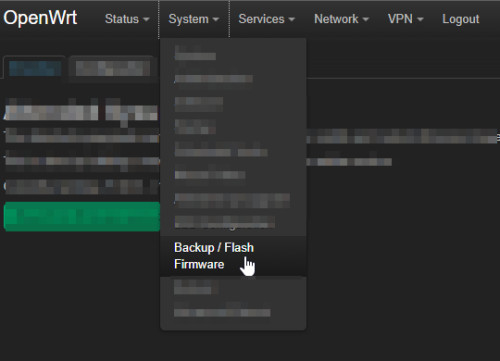
Task: Select the first blurred System dropdown entry
Action: click(x=195, y=53)
